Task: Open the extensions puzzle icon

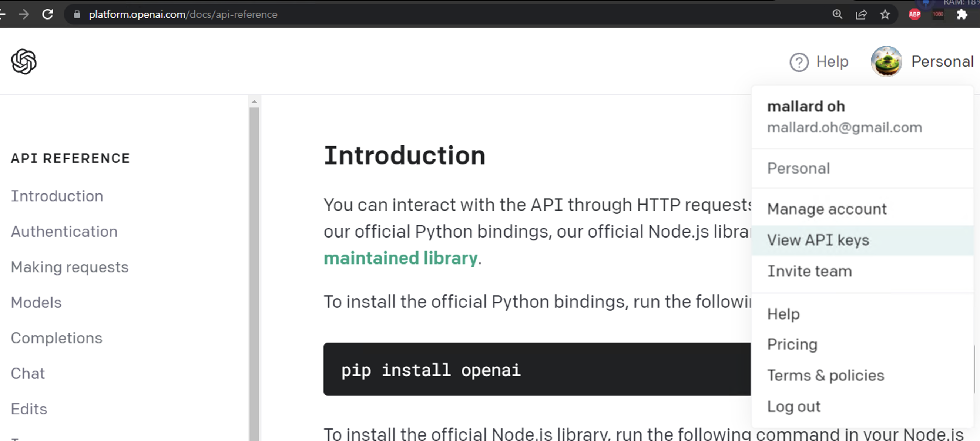Action: [x=962, y=14]
